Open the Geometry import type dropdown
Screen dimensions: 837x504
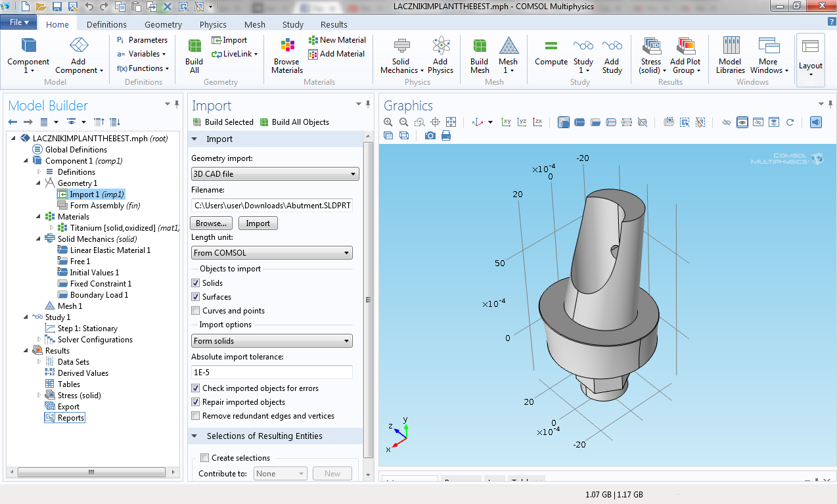tap(275, 174)
